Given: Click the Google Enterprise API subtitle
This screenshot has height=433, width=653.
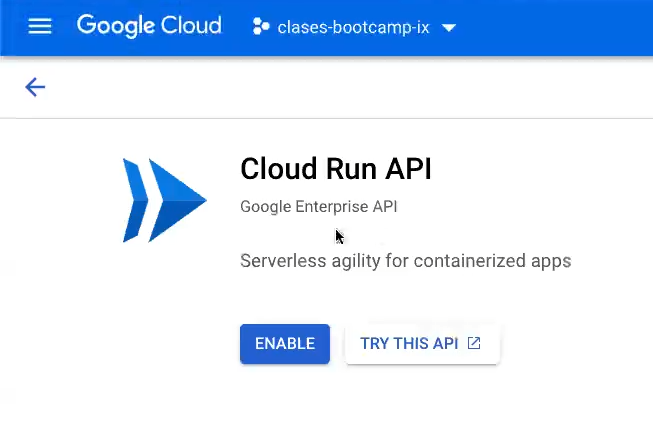Looking at the screenshot, I should click(319, 207).
